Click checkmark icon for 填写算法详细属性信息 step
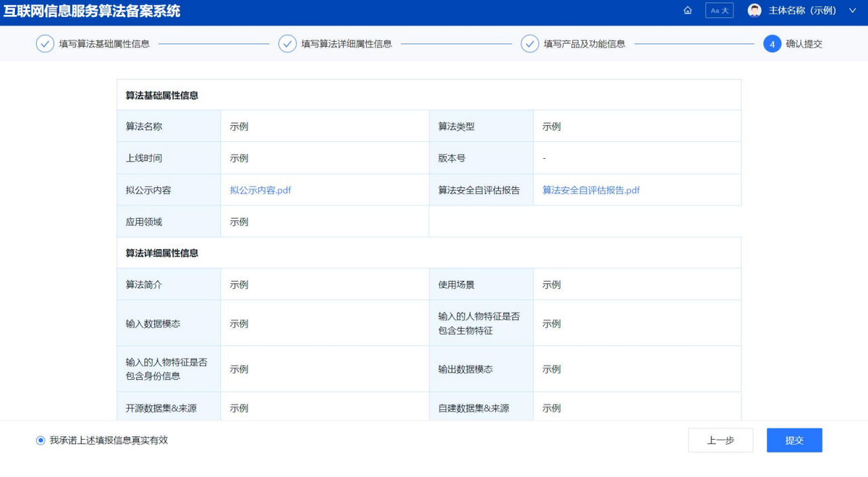The width and height of the screenshot is (868, 477). point(288,43)
